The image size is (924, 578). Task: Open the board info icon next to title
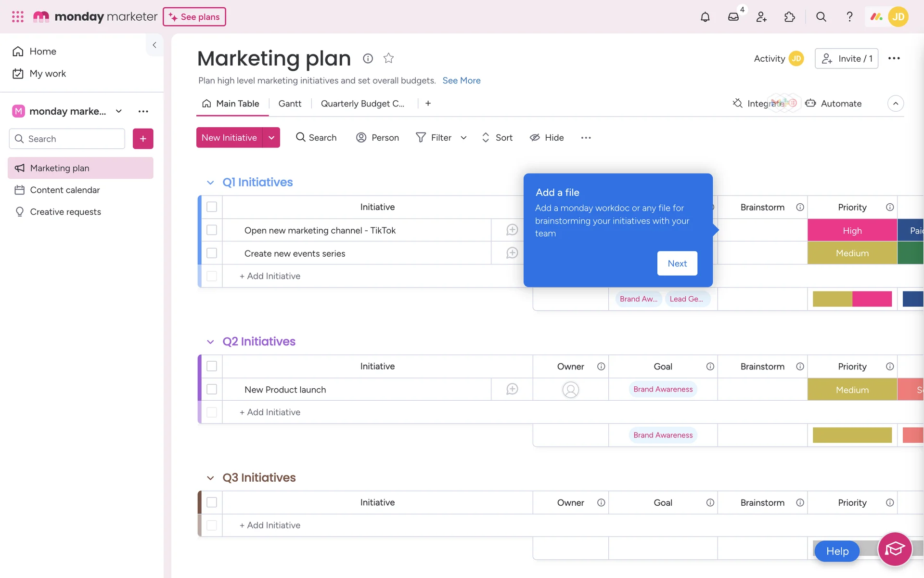point(368,58)
